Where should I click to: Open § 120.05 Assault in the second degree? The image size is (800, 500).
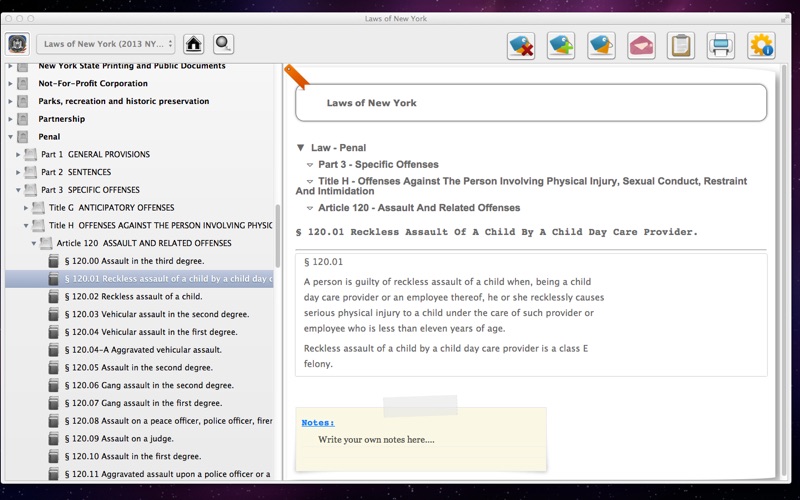pos(139,367)
